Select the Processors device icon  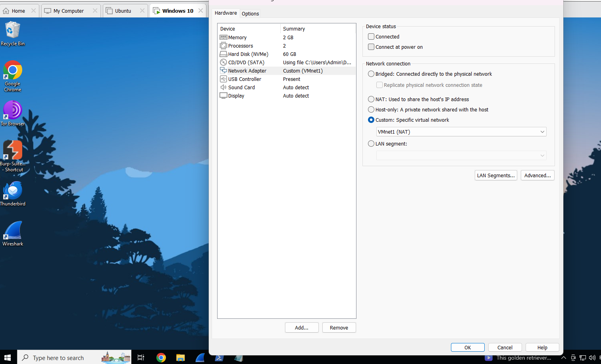click(223, 46)
